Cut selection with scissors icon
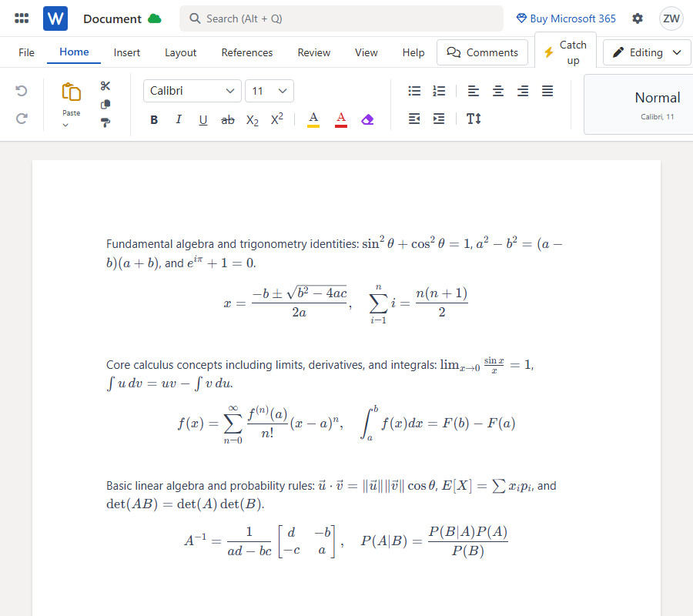Image resolution: width=693 pixels, height=616 pixels. click(105, 85)
